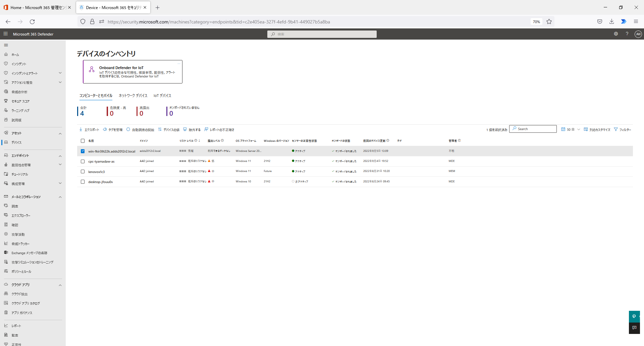Open 監査 audit page
The height and width of the screenshot is (346, 644).
15,335
